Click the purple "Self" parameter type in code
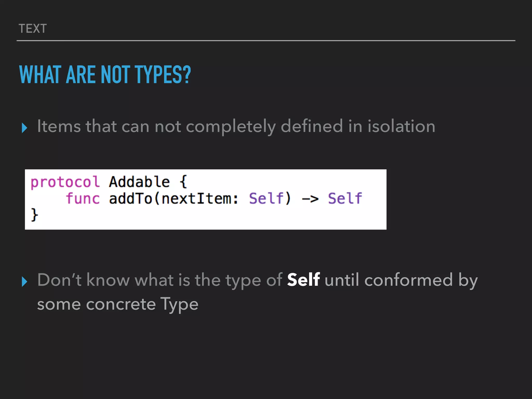532x399 pixels. [266, 199]
